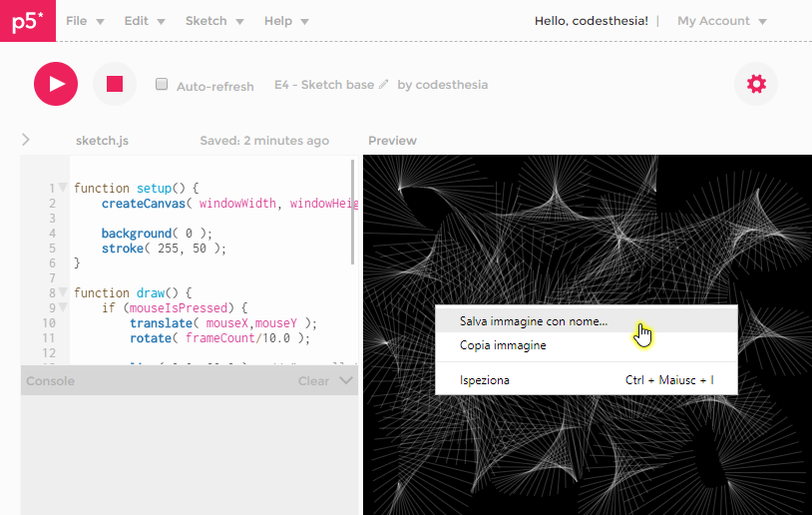Click pencil icon to rename sketch
This screenshot has height=515, width=812.
(x=384, y=85)
